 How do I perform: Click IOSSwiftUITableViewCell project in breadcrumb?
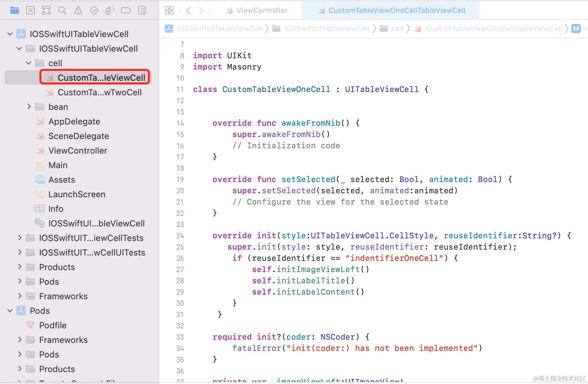219,29
